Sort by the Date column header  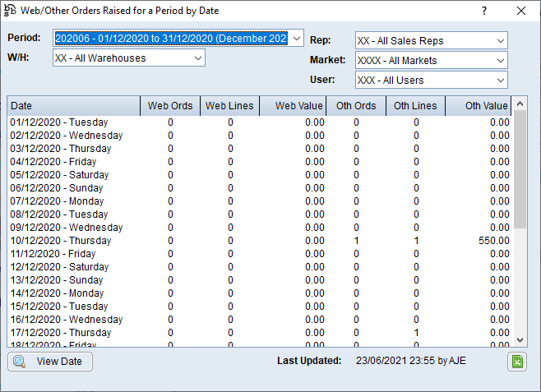coord(74,106)
